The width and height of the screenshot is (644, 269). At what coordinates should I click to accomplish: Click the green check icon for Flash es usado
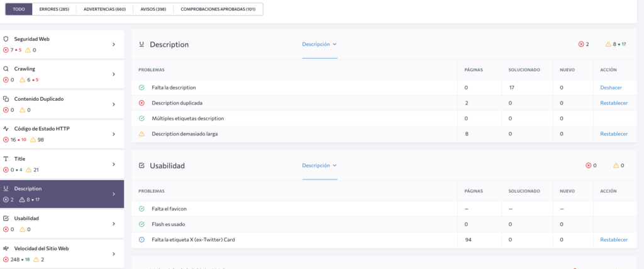pos(142,224)
